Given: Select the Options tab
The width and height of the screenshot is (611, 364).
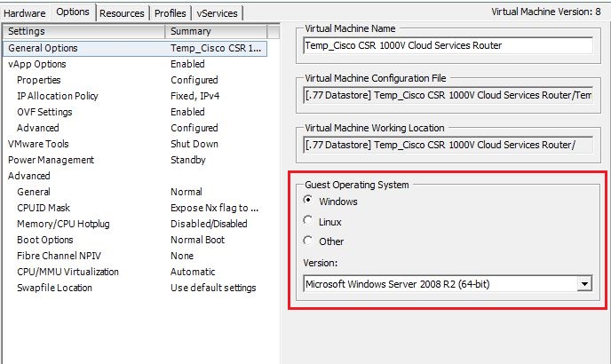Looking at the screenshot, I should (x=73, y=12).
